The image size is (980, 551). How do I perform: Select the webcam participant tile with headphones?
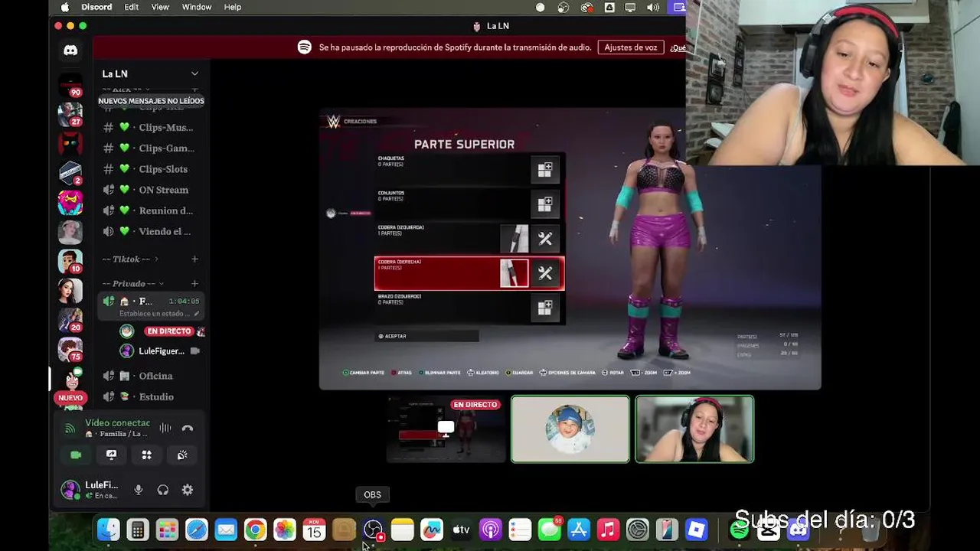[694, 429]
